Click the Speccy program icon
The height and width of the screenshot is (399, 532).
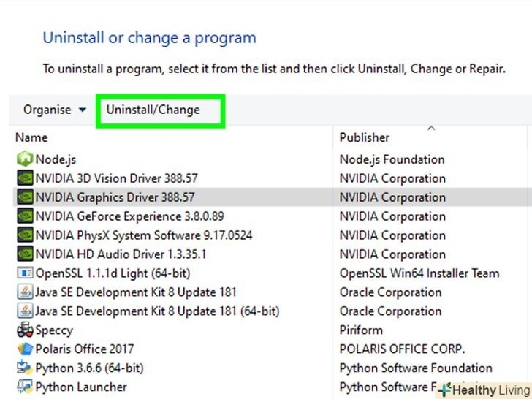[x=25, y=330]
